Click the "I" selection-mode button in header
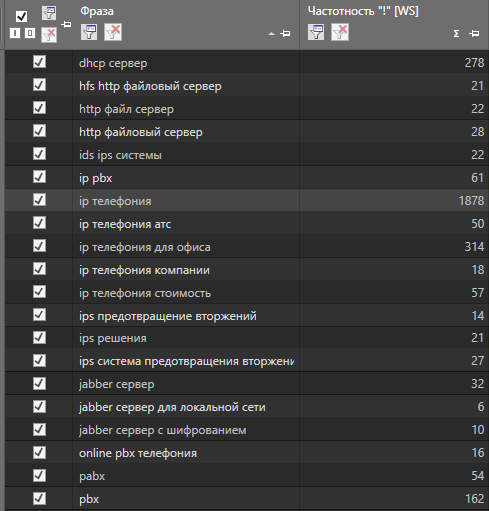 click(x=15, y=33)
